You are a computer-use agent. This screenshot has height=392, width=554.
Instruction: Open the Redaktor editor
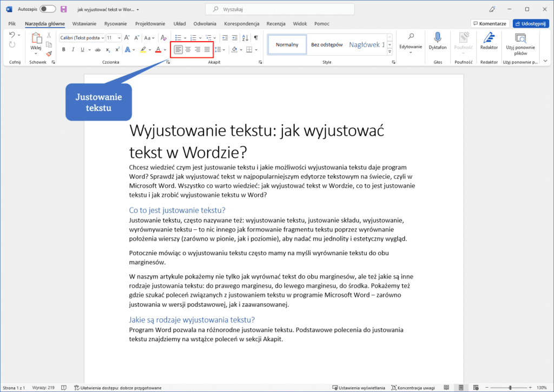489,41
